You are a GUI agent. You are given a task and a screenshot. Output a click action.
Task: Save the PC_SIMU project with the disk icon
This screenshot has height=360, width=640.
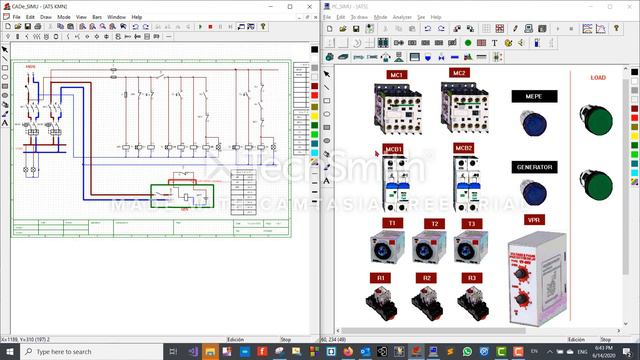(356, 29)
